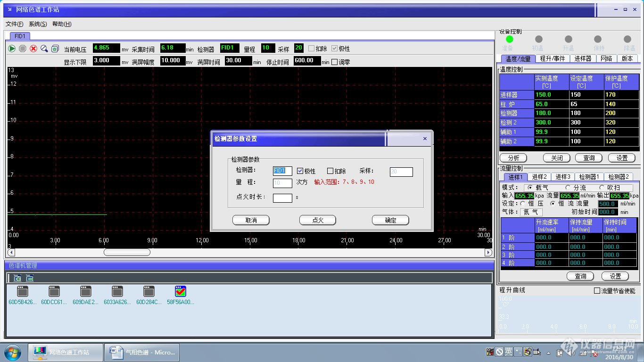Click the add chromatograph icon in management toolbar

17,278
